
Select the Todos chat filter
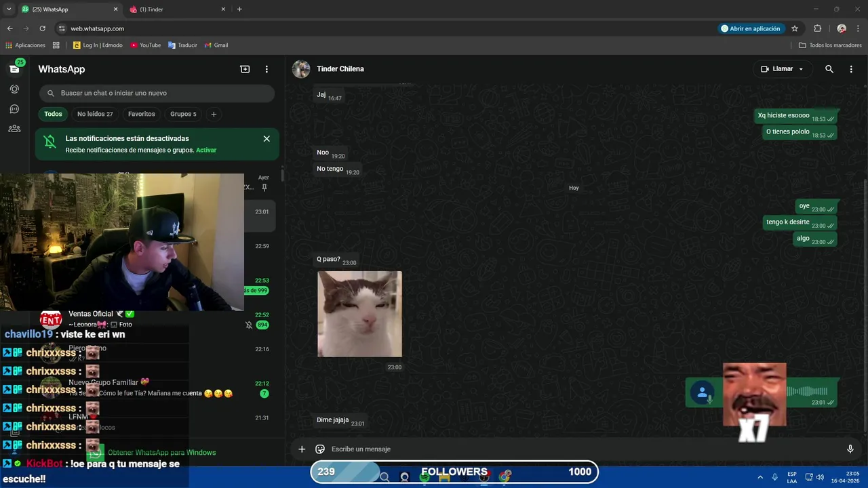(53, 114)
